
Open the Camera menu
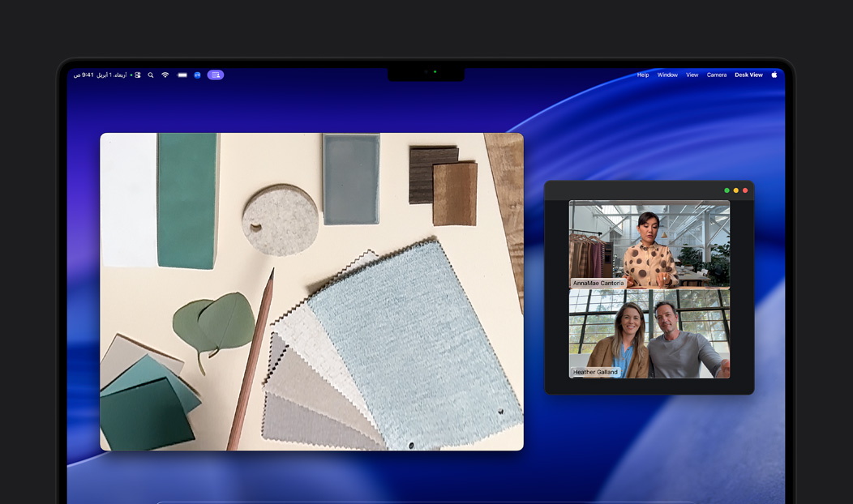coord(716,75)
